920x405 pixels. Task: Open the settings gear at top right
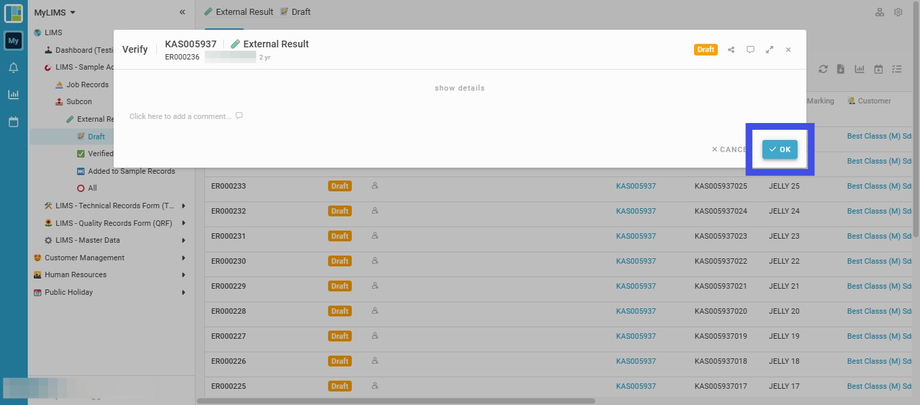pyautogui.click(x=898, y=12)
